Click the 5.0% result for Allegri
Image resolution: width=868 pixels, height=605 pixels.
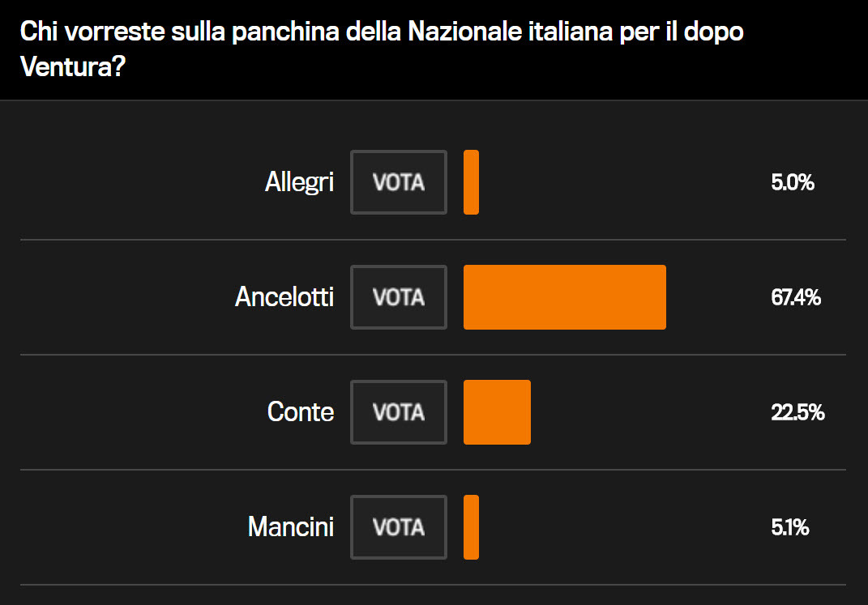coord(793,183)
